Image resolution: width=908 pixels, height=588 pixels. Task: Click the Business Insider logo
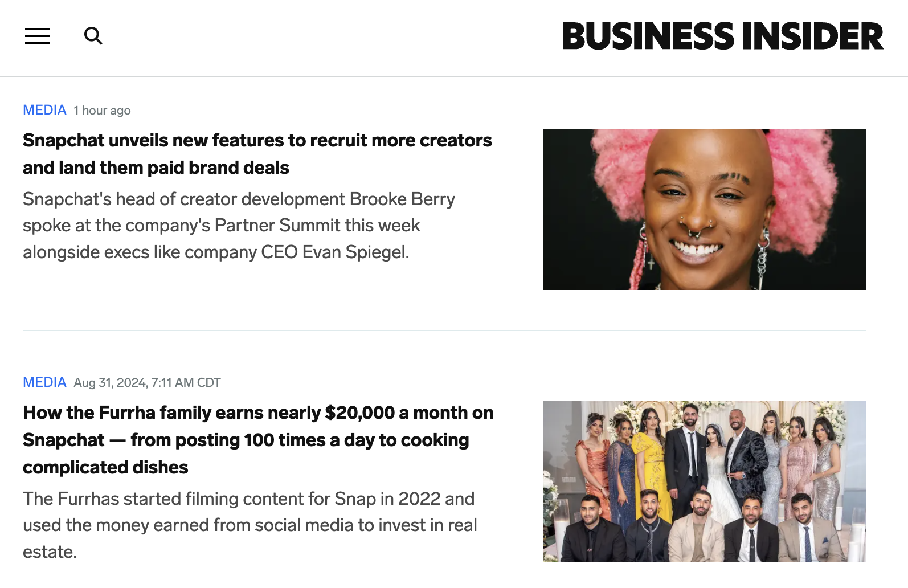[x=721, y=36]
